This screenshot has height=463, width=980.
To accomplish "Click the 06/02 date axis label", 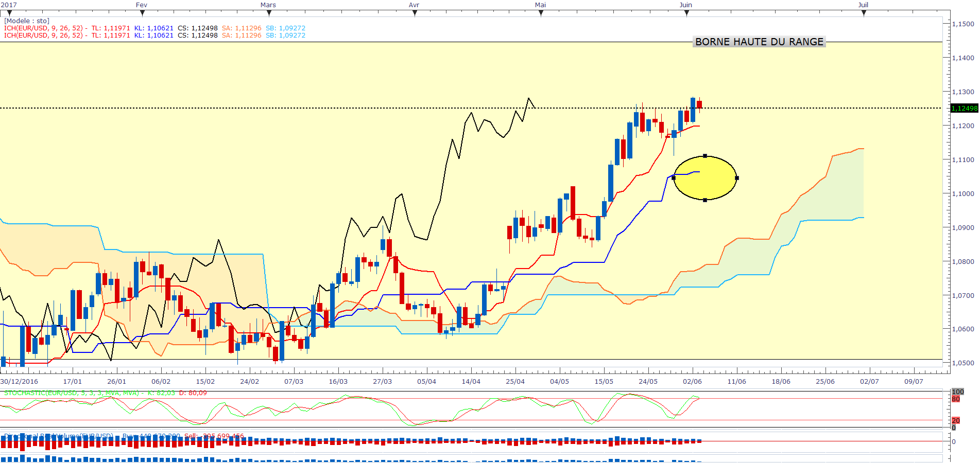I will [161, 382].
